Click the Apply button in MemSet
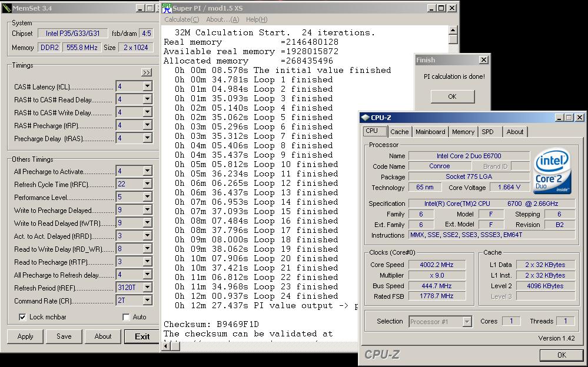Screen dimensions: 588x367 (x=25, y=336)
